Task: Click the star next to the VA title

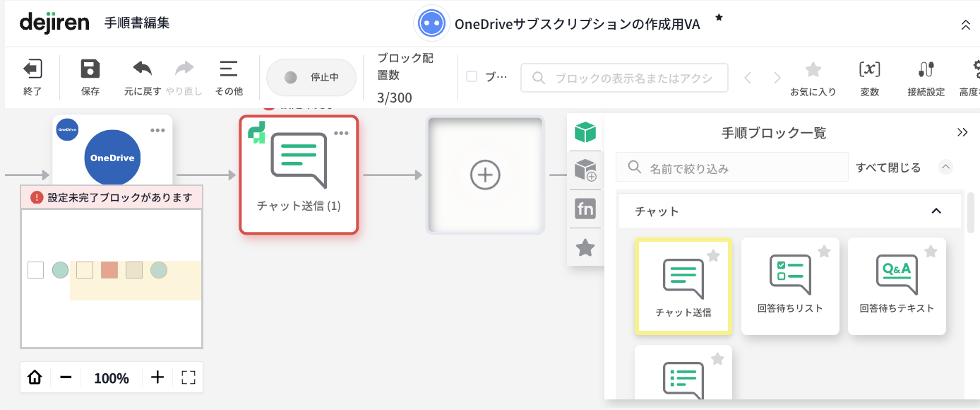Action: pos(719,17)
